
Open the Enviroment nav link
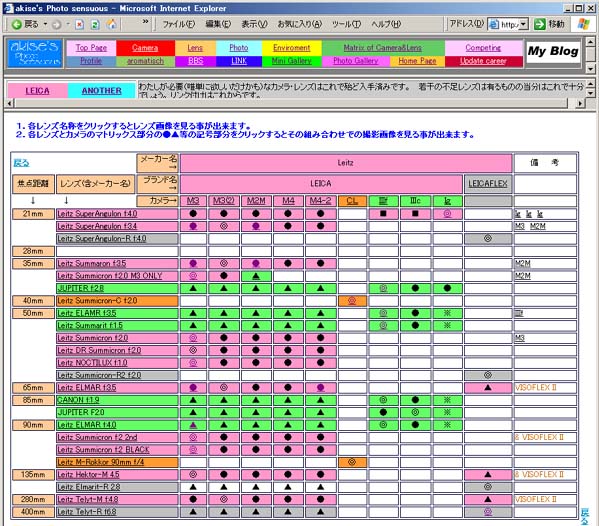(x=291, y=48)
